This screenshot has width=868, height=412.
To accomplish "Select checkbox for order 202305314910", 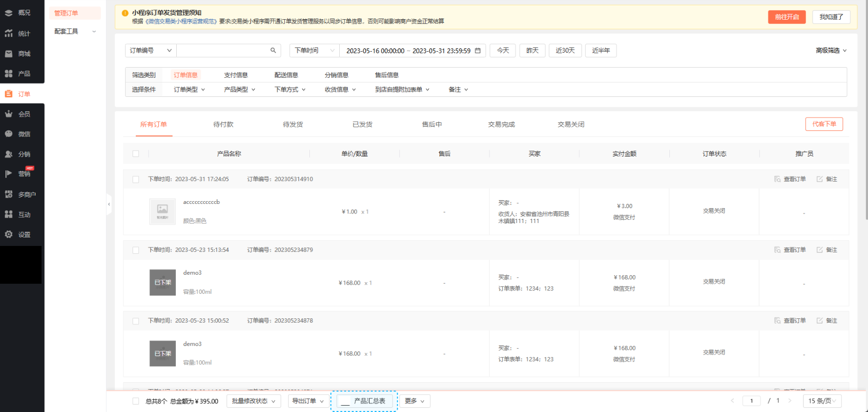I will pyautogui.click(x=136, y=179).
